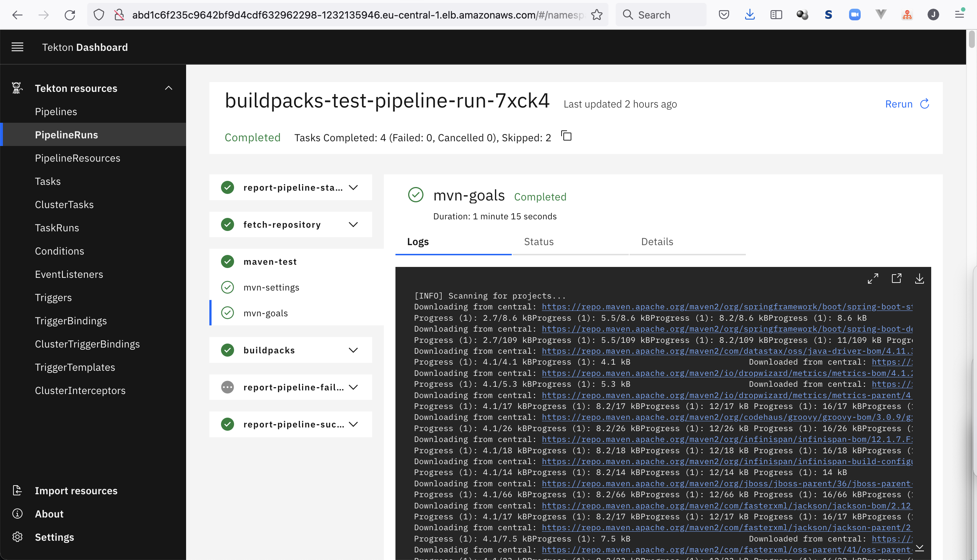
Task: Click the fetch-repository completed status toggle
Action: click(x=354, y=224)
